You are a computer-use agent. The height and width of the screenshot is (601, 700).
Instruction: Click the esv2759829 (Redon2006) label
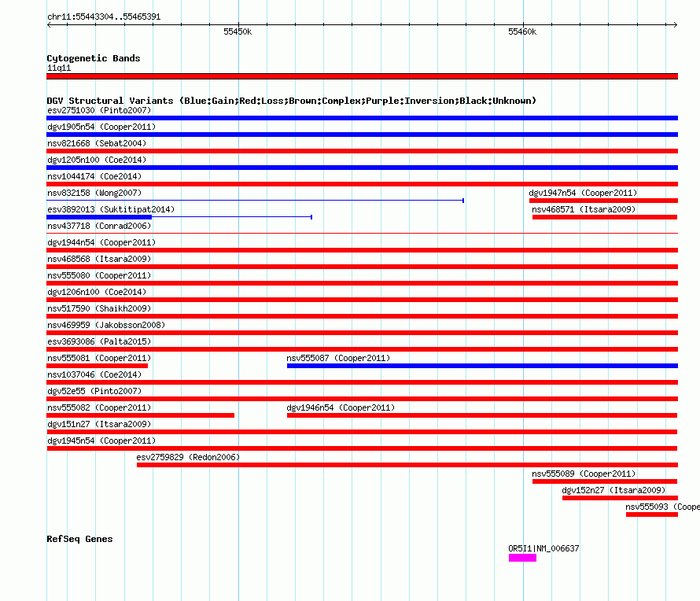tap(188, 457)
